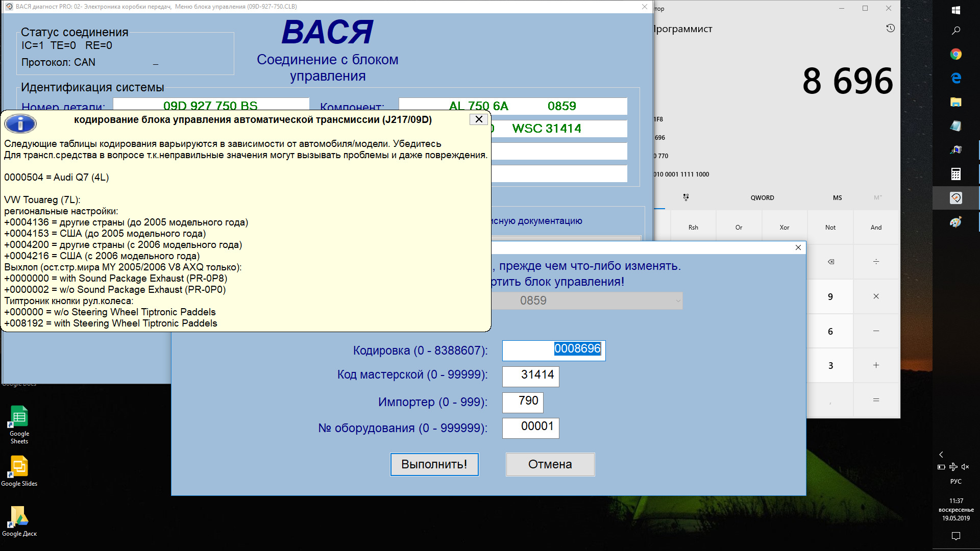
Task: Click calculator digit 6 key
Action: [830, 331]
